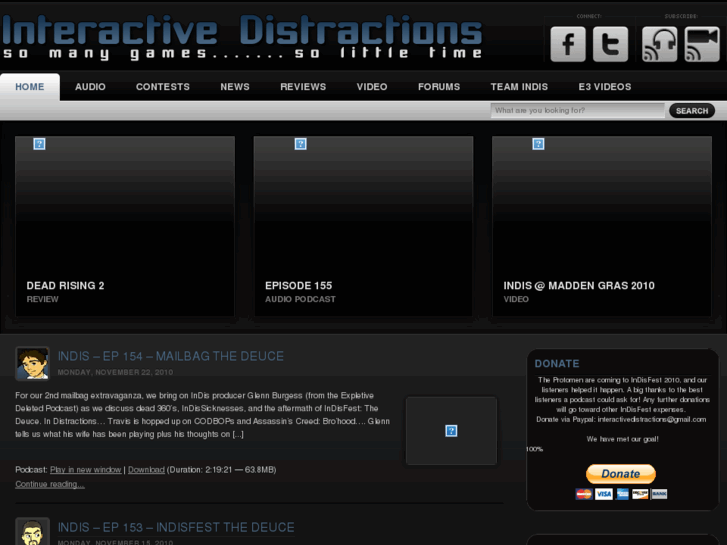
Task: Click the broken image icon in Madden Gras card
Action: [x=538, y=144]
